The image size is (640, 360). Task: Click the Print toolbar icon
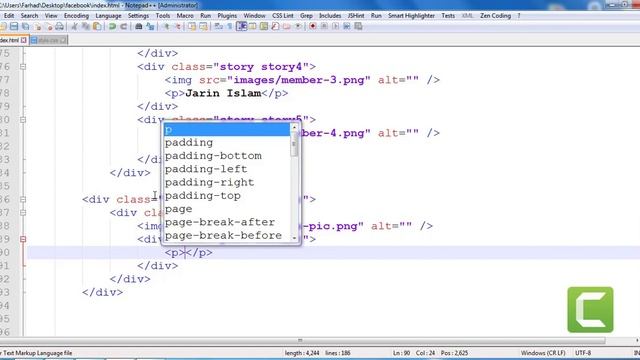[x=60, y=27]
